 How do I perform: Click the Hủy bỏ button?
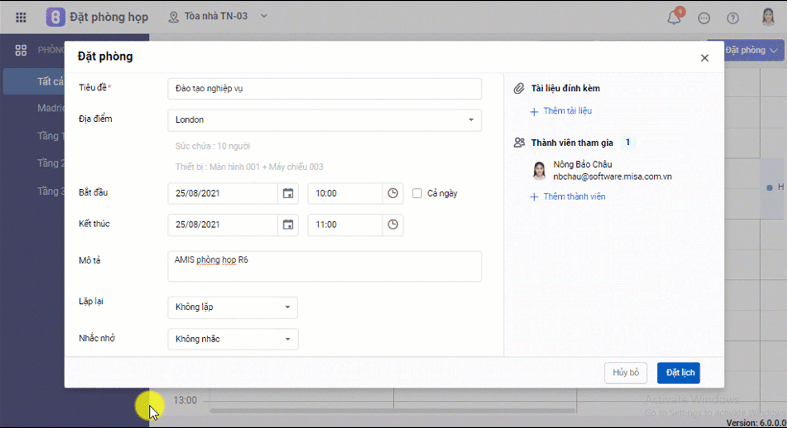(625, 372)
